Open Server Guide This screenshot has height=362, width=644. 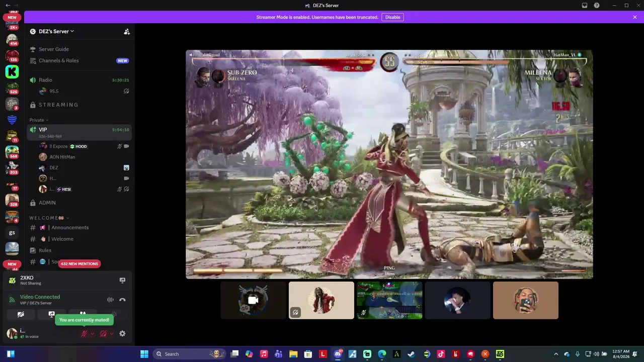click(79, 49)
